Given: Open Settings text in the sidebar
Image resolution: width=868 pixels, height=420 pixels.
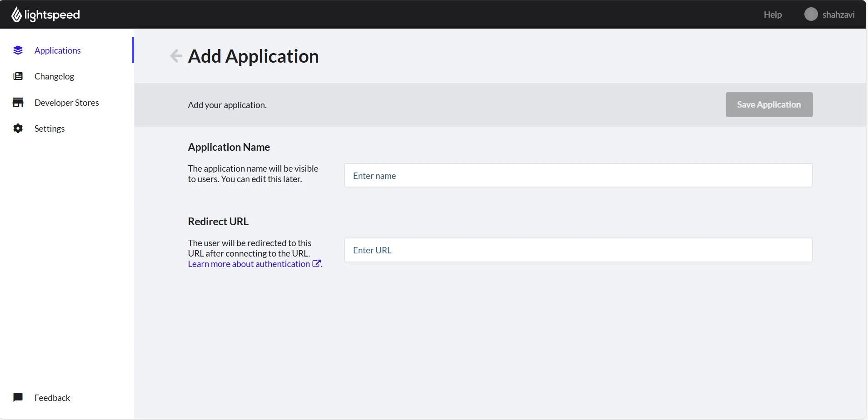Looking at the screenshot, I should 50,128.
